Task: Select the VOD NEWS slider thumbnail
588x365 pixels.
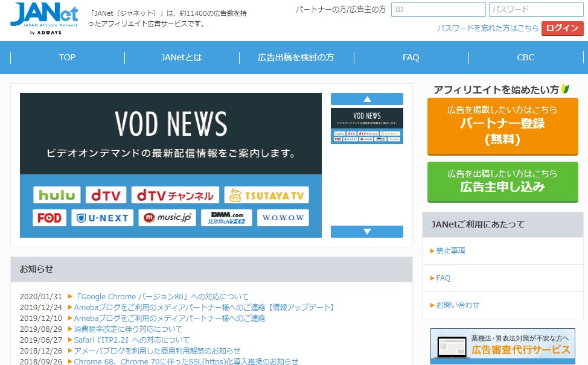Action: point(367,126)
